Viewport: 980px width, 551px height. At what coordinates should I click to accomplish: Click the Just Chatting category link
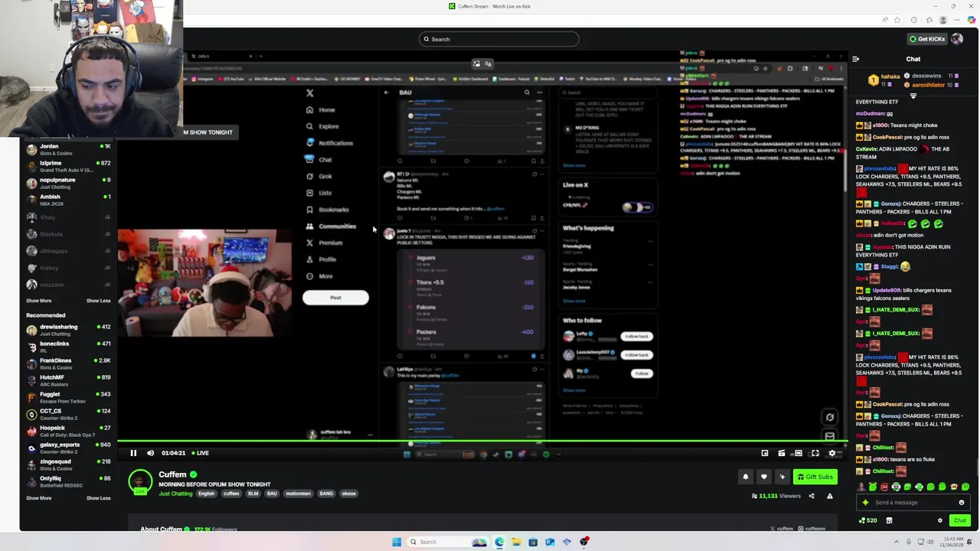(175, 494)
